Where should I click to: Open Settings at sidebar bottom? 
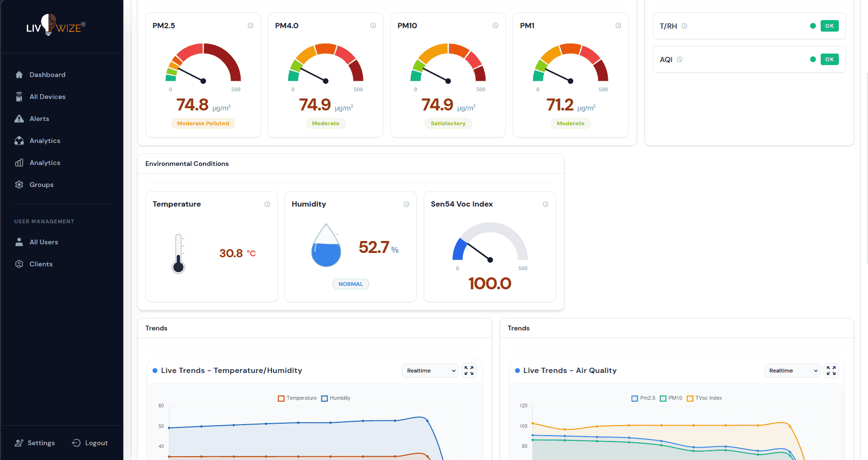pyautogui.click(x=35, y=443)
